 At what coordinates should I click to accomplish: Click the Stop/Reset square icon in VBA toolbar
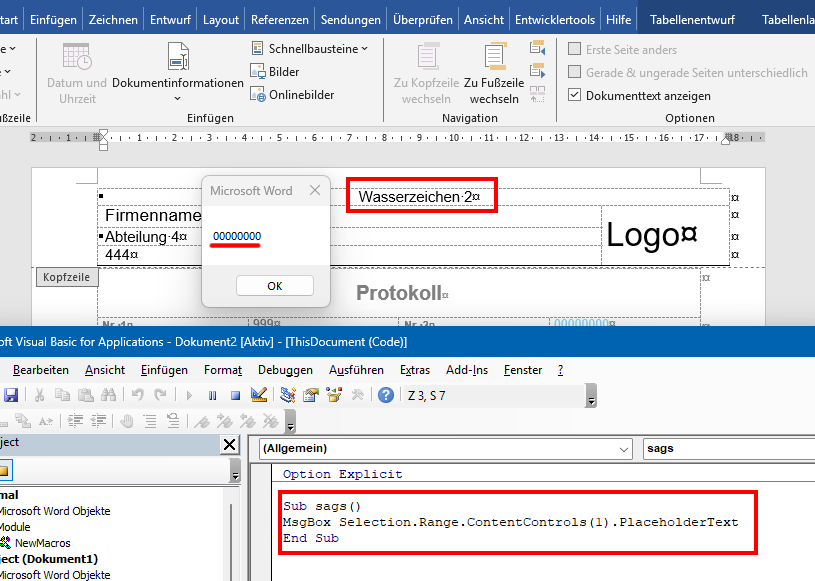pyautogui.click(x=235, y=395)
